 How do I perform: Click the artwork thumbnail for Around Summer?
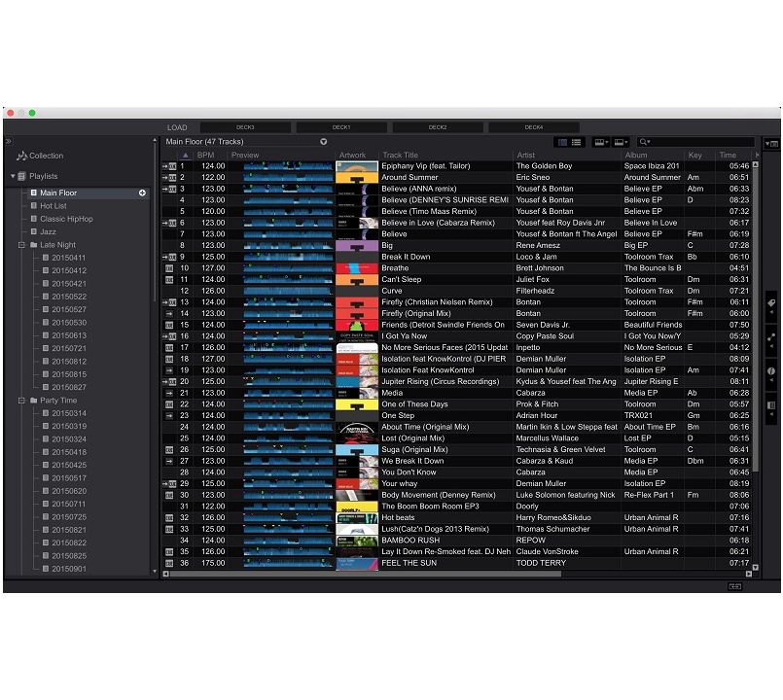[357, 178]
